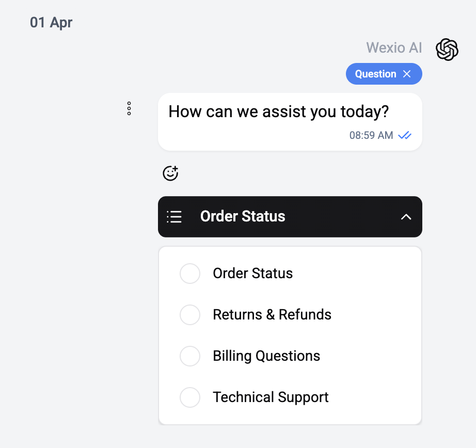476x448 pixels.
Task: Select the Order Status radio option
Action: (x=190, y=274)
